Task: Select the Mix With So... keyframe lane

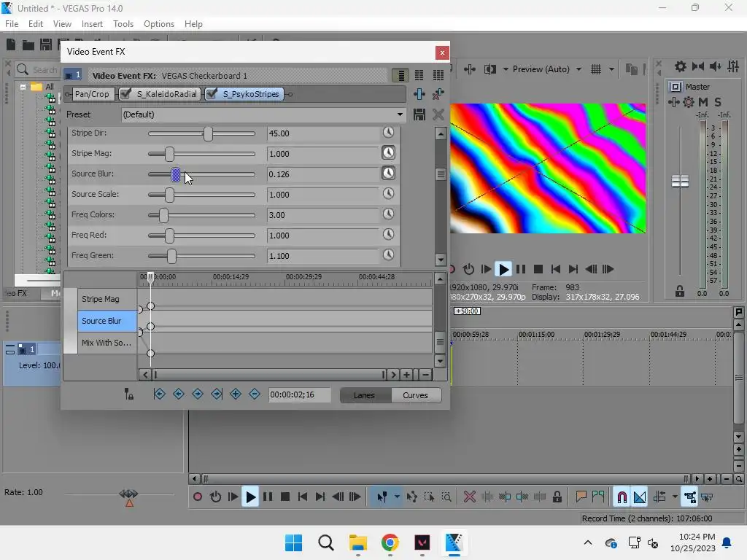Action: tap(107, 343)
